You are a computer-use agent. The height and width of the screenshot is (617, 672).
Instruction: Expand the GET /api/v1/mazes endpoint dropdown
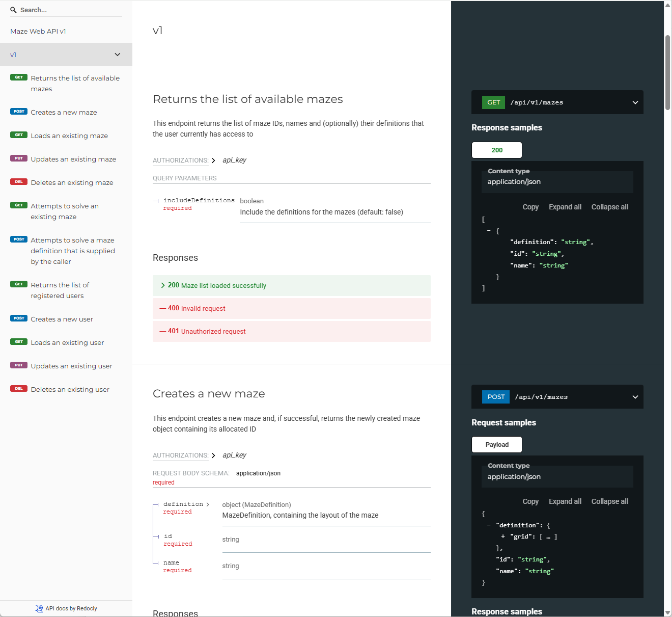(x=635, y=102)
